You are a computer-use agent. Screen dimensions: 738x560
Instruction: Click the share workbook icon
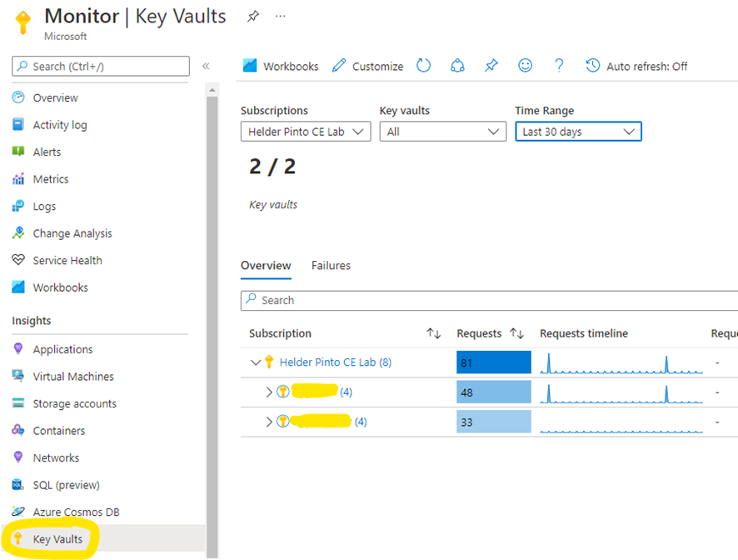tap(457, 66)
